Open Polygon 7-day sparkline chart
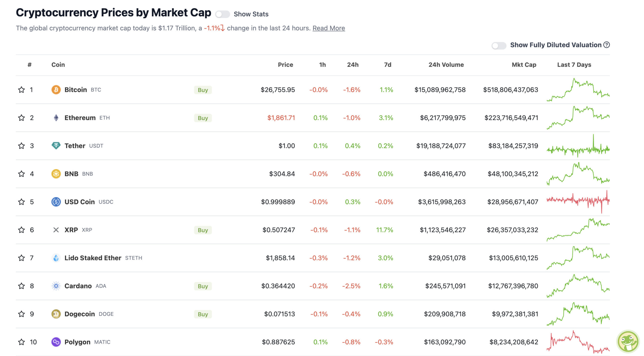Screen dimensions: 644x356 click(578, 342)
